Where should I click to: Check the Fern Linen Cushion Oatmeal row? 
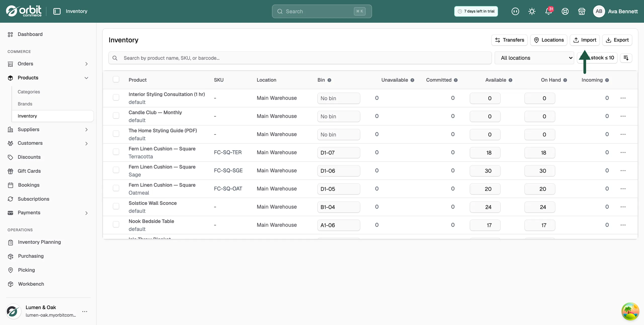tap(116, 188)
